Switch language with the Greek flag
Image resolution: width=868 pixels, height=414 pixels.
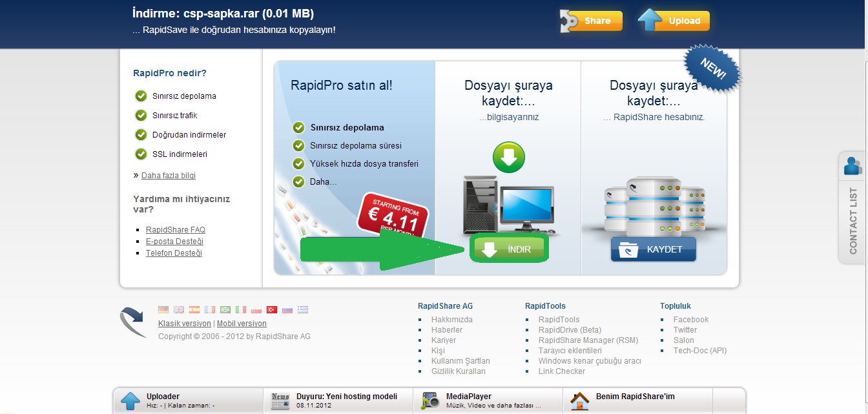[303, 310]
